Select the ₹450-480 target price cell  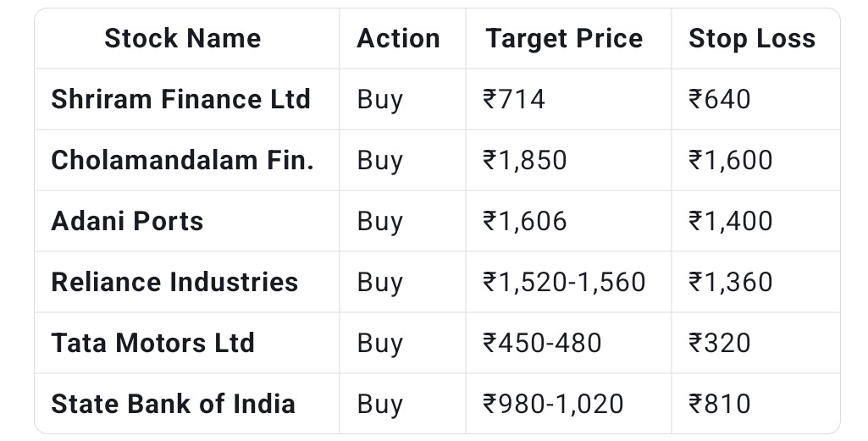point(542,343)
